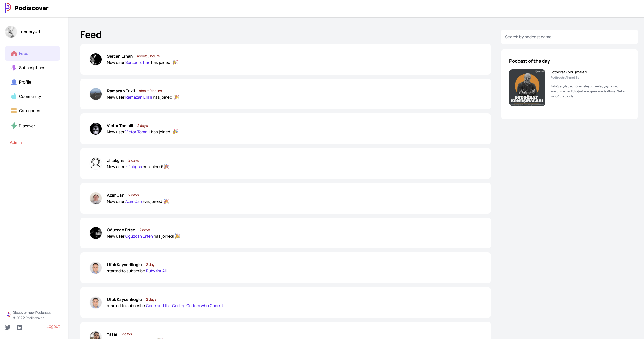
Task: Click the Podiscover logo icon in header
Action: tap(8, 8)
